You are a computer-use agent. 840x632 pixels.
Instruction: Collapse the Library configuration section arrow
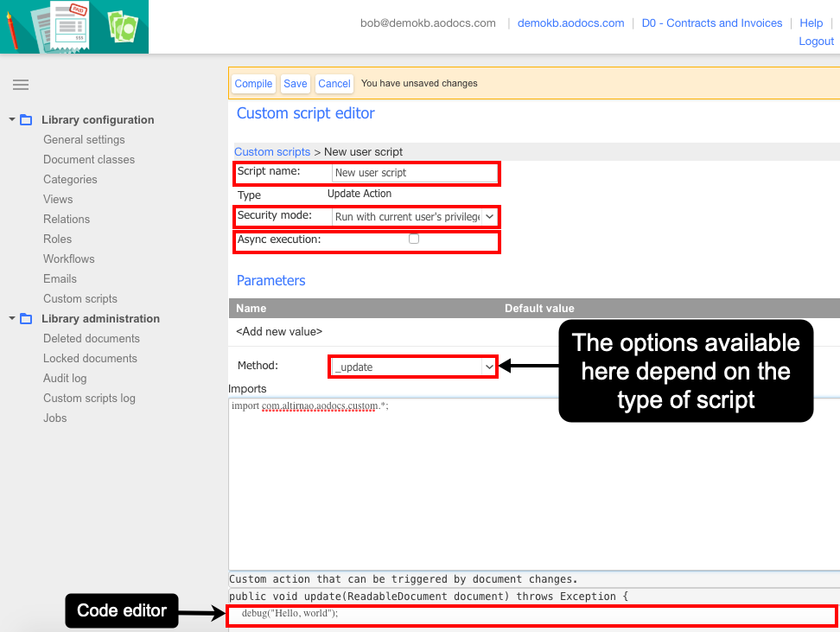tap(12, 119)
